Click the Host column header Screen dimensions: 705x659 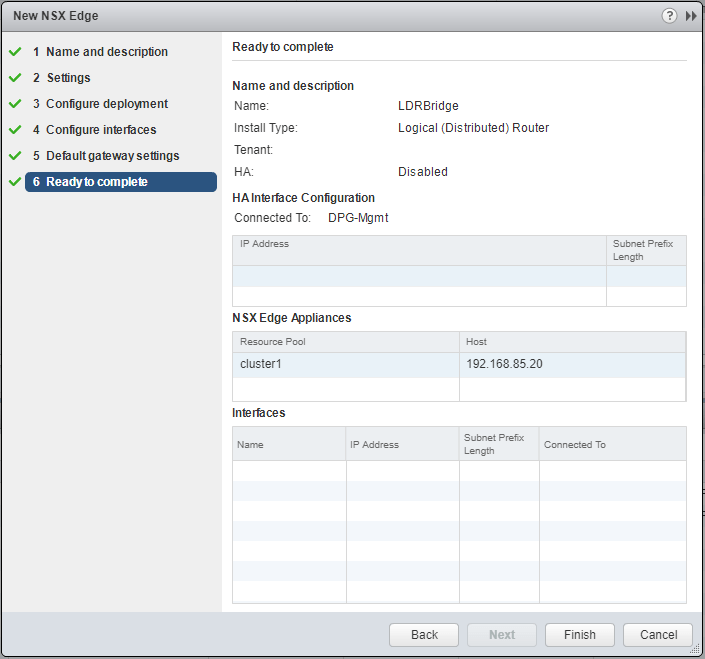coord(572,342)
